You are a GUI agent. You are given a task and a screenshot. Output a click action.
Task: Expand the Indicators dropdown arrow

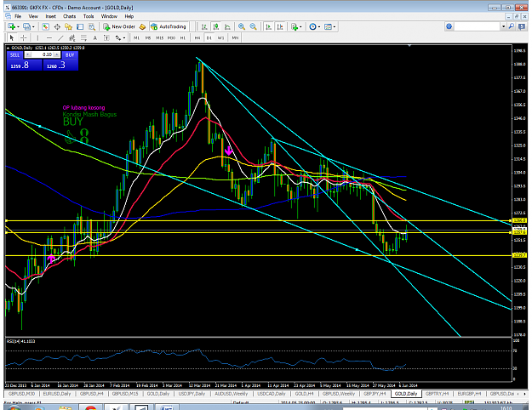(x=300, y=26)
